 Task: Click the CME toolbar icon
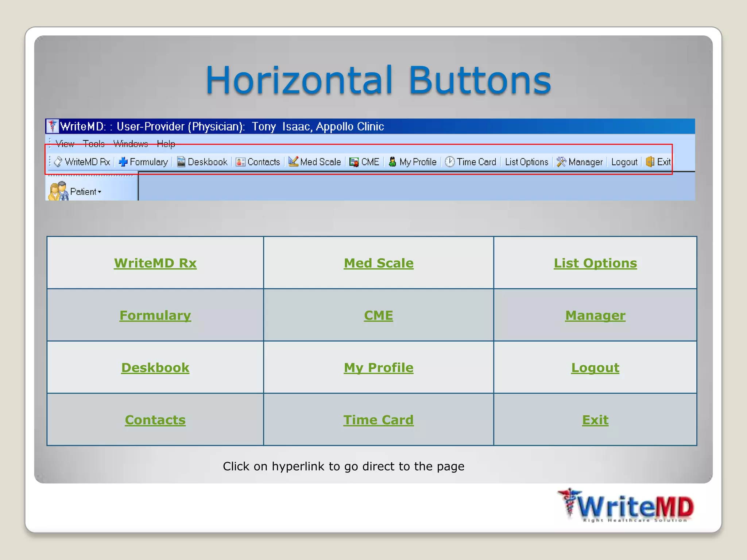[354, 162]
